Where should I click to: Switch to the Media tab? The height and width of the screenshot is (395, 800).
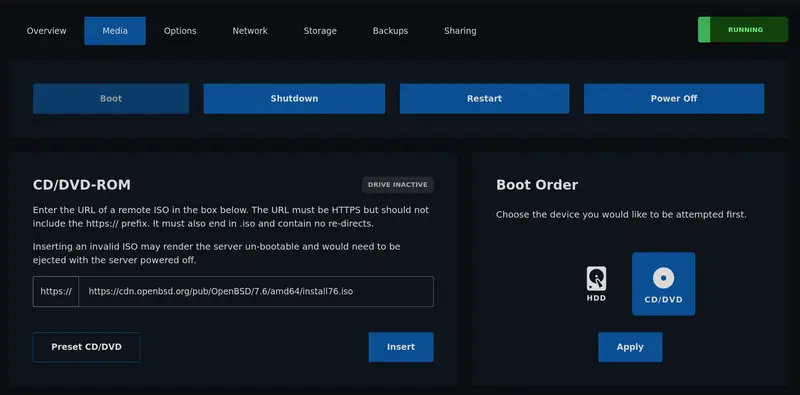coord(115,31)
